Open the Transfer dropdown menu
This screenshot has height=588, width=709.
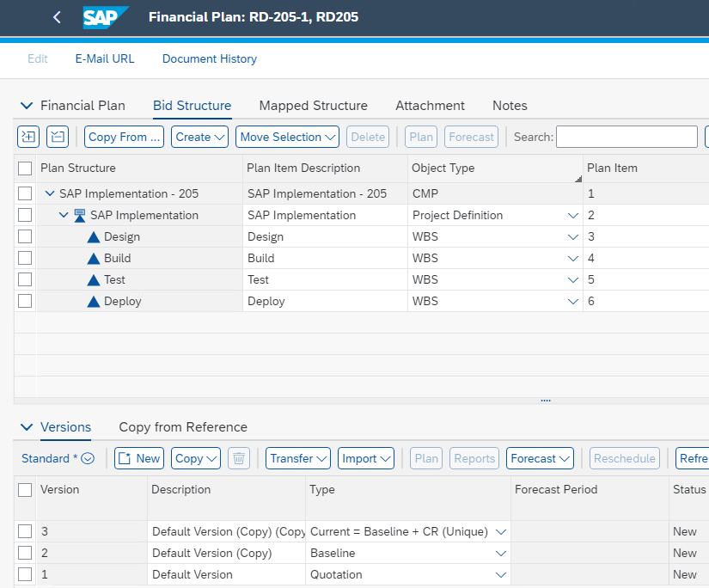298,458
